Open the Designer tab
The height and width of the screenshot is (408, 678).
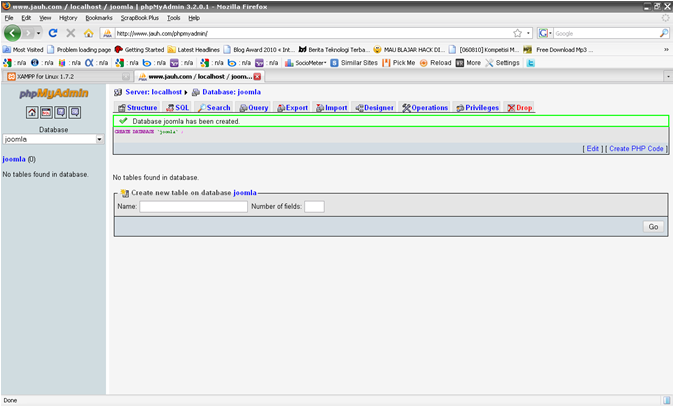click(x=374, y=108)
